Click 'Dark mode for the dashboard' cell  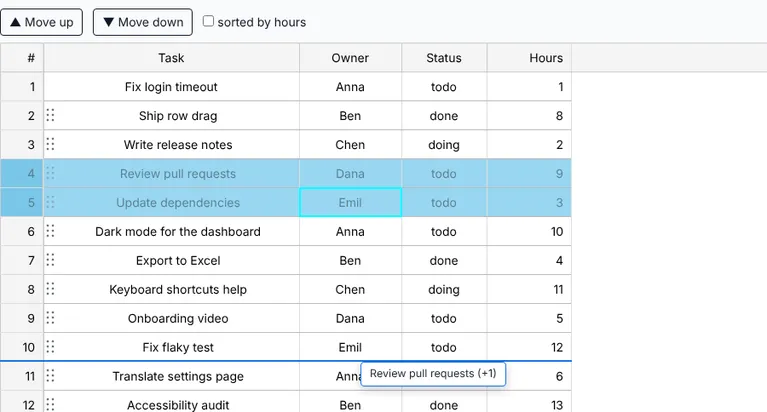click(172, 231)
